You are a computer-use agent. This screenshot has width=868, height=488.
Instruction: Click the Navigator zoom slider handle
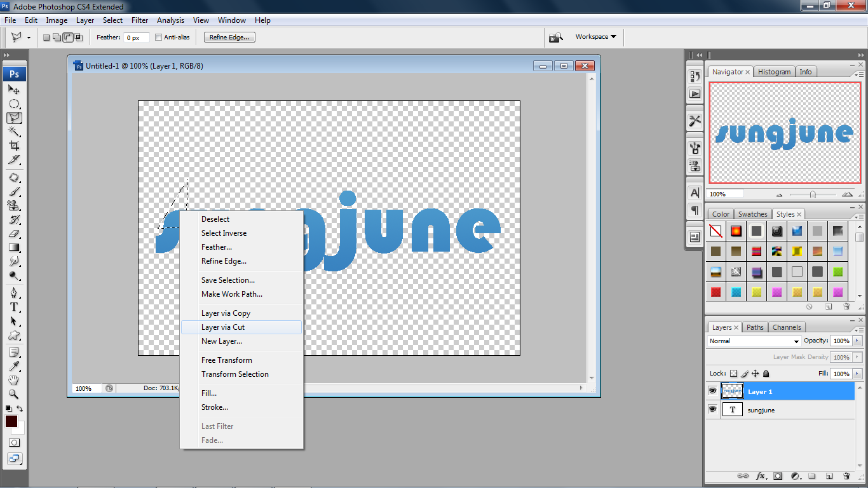pyautogui.click(x=813, y=194)
